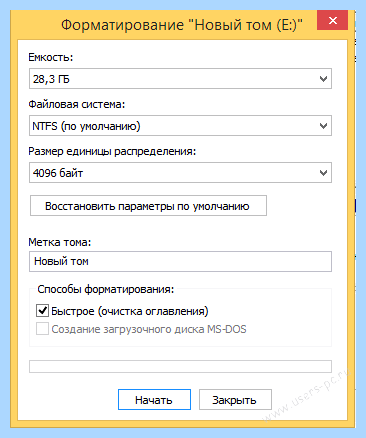Click the Файловая система: label
This screenshot has height=438, width=366.
77,104
